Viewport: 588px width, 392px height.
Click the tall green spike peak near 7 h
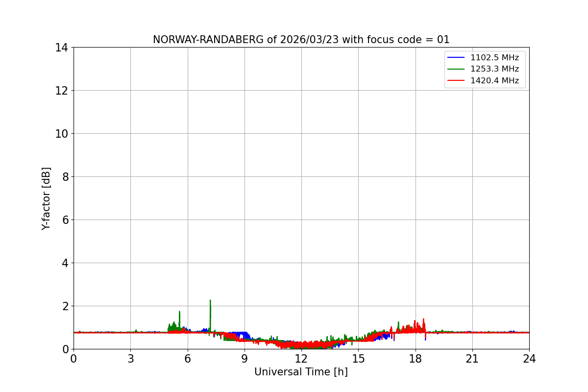210,300
